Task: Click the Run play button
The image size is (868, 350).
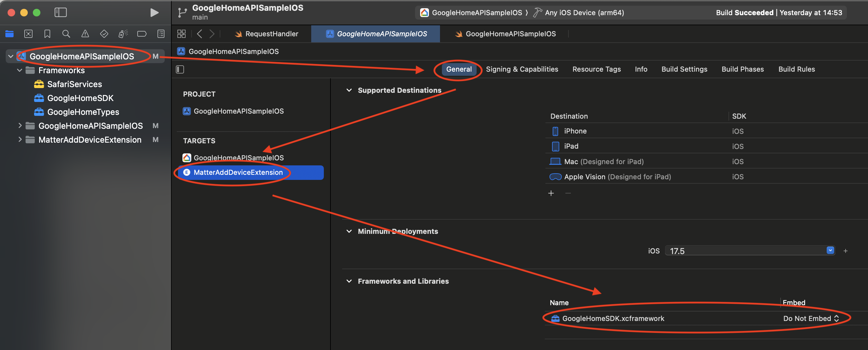Action: tap(154, 13)
